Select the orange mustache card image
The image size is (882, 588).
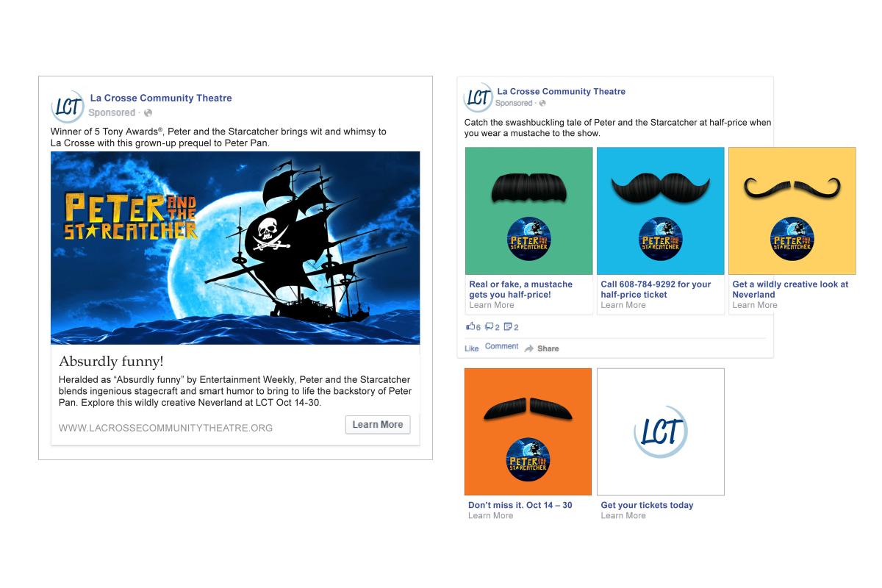point(528,431)
